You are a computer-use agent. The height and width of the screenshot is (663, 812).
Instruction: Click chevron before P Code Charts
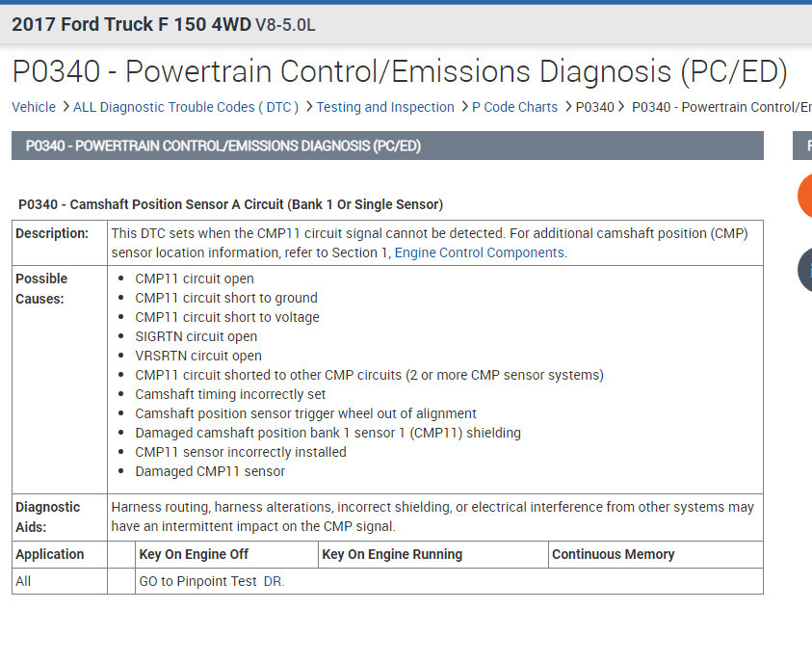463,107
